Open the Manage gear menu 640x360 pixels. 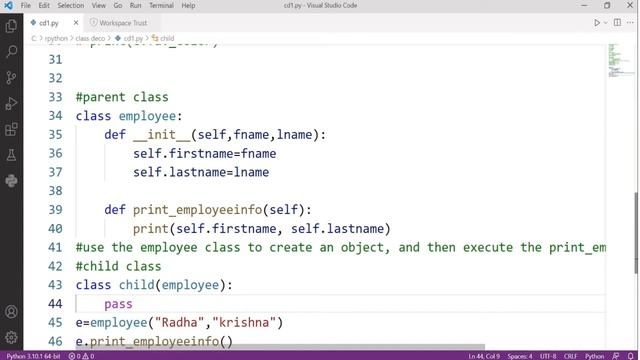[11, 337]
